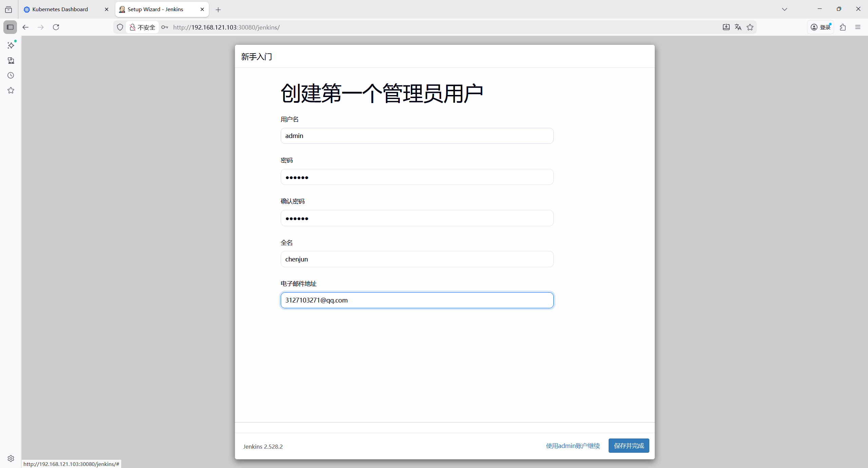This screenshot has height=468, width=868.
Task: Open the saved password key icon
Action: pyautogui.click(x=165, y=27)
